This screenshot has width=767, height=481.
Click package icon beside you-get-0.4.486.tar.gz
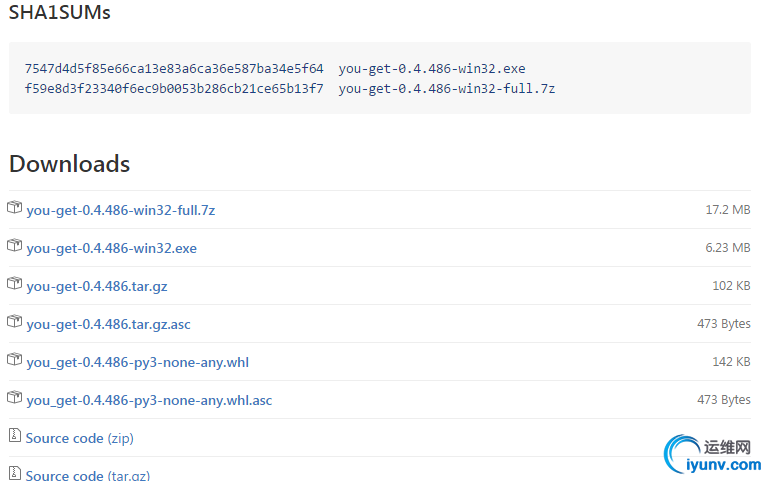(x=14, y=284)
